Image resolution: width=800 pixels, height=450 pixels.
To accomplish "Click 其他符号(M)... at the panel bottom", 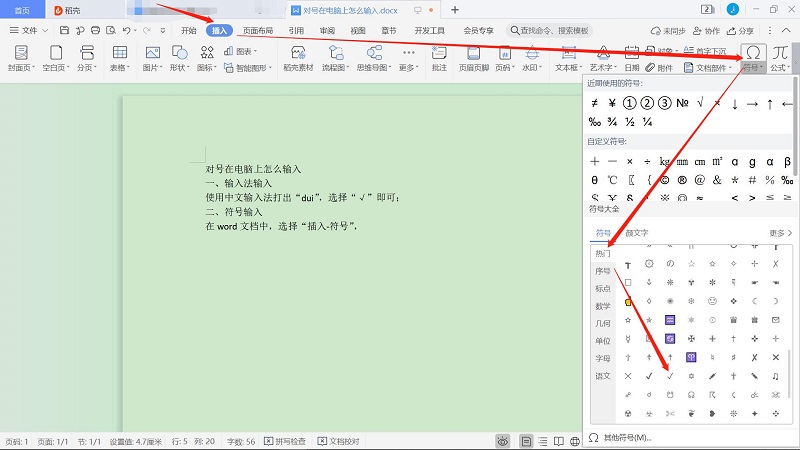I will [x=627, y=438].
